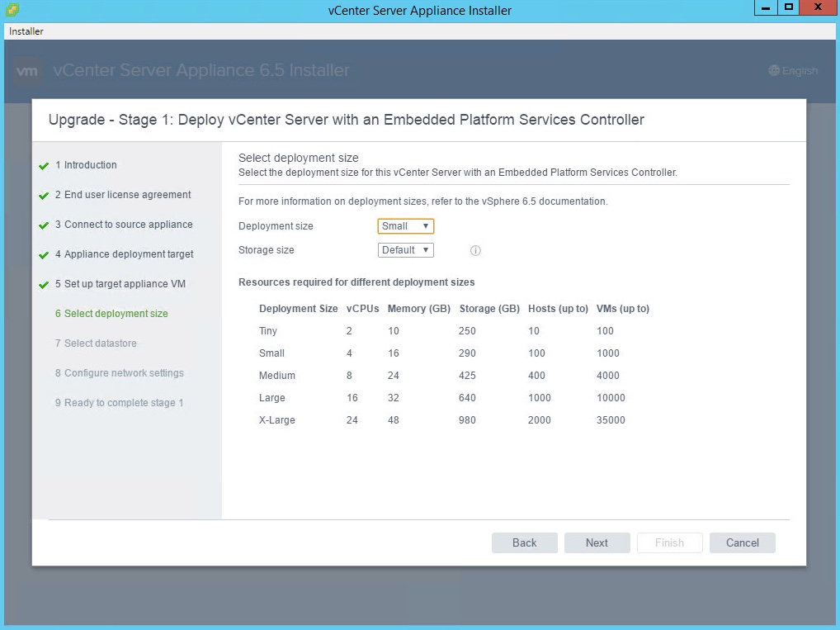The height and width of the screenshot is (630, 840).
Task: Click the checkmark next to Set up target appliance VM
Action: (44, 285)
